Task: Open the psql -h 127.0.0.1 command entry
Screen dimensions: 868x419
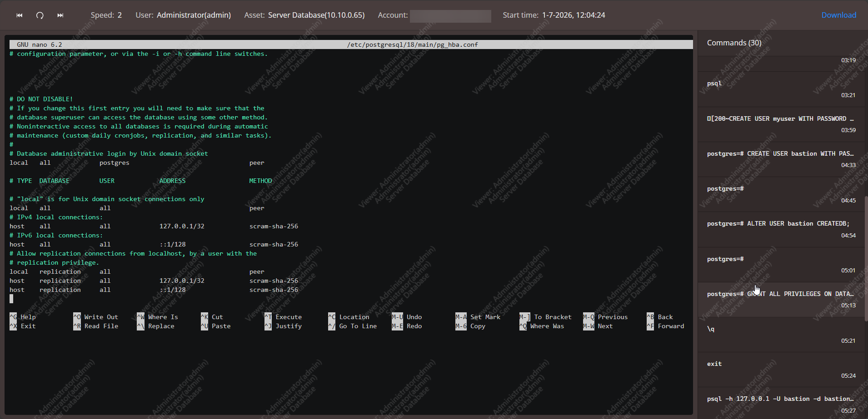Action: [x=781, y=403]
